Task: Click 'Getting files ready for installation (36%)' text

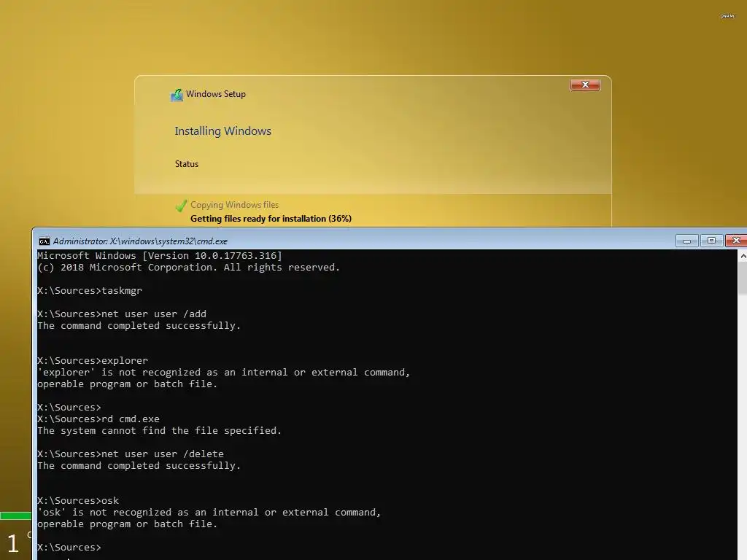Action: 271,219
